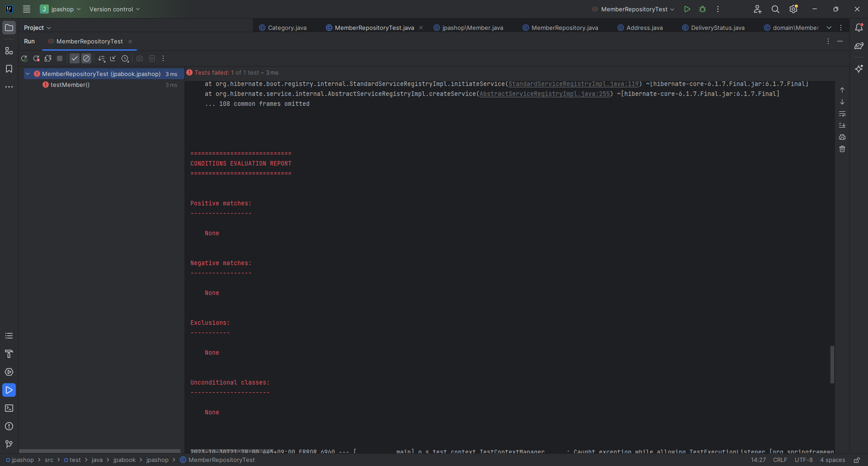Jump down the stack trace arrow
Image resolution: width=868 pixels, height=466 pixels.
(842, 102)
